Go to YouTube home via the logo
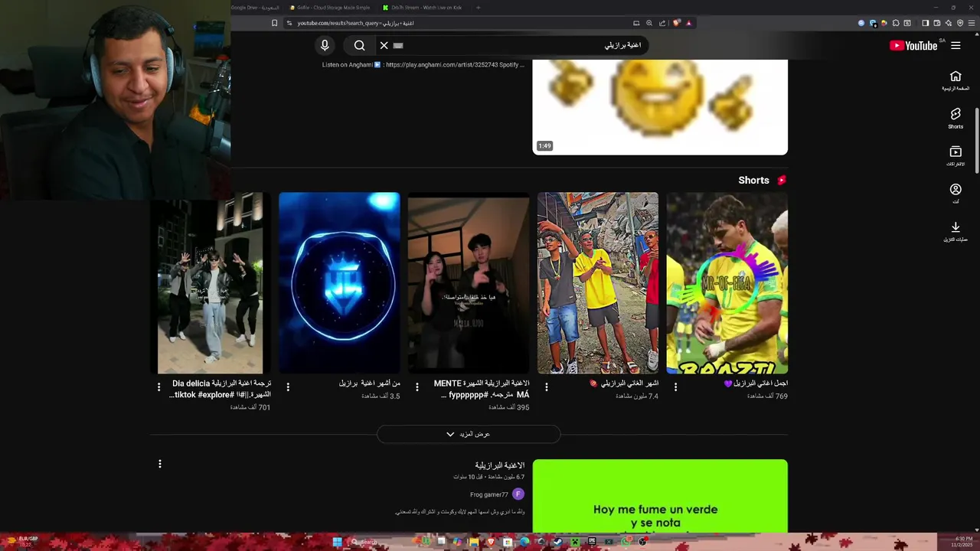This screenshot has height=551, width=980. click(913, 45)
